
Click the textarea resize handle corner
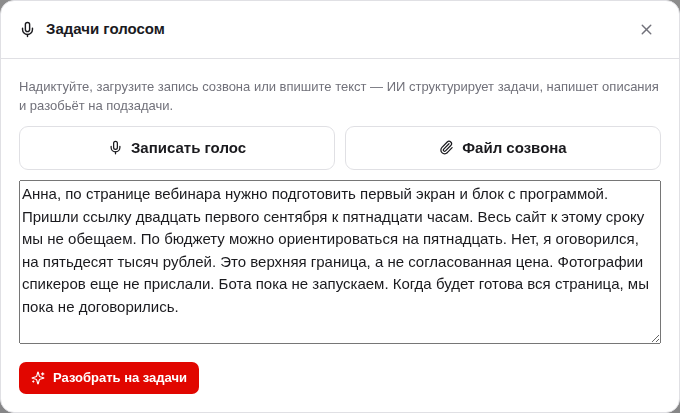656,339
